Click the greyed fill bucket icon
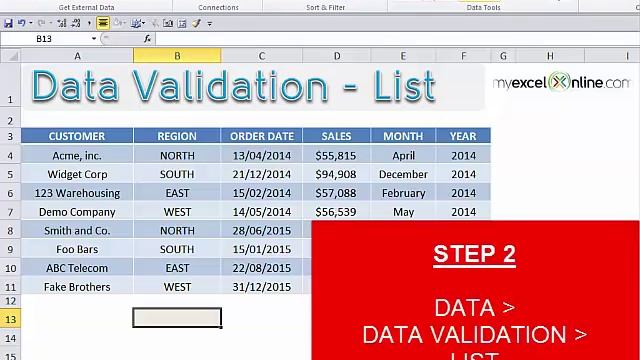The height and width of the screenshot is (360, 640). (x=118, y=23)
